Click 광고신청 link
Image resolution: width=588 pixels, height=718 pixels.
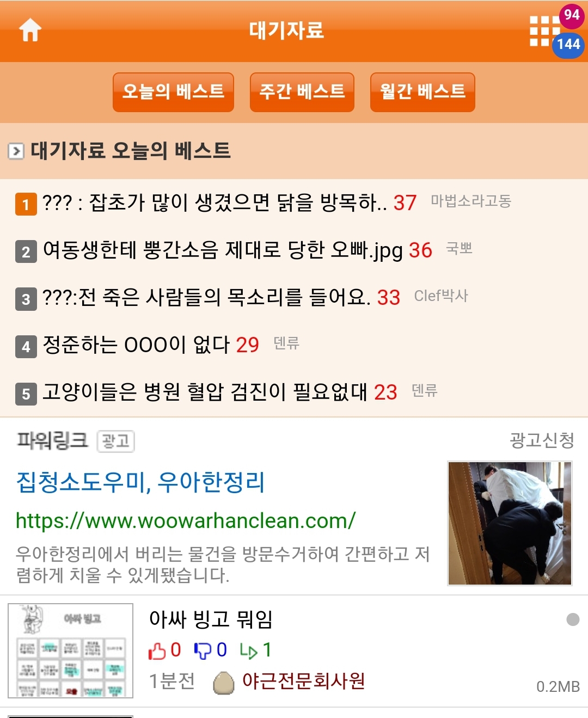click(x=542, y=440)
